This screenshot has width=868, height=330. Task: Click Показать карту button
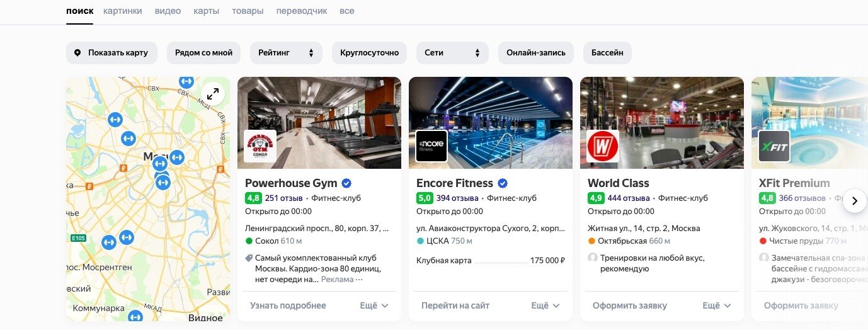pyautogui.click(x=111, y=53)
